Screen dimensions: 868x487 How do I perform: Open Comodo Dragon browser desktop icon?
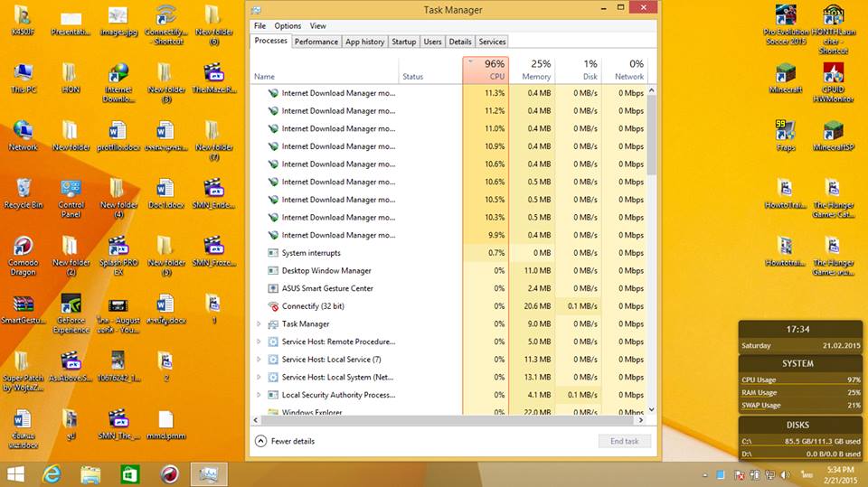(23, 247)
